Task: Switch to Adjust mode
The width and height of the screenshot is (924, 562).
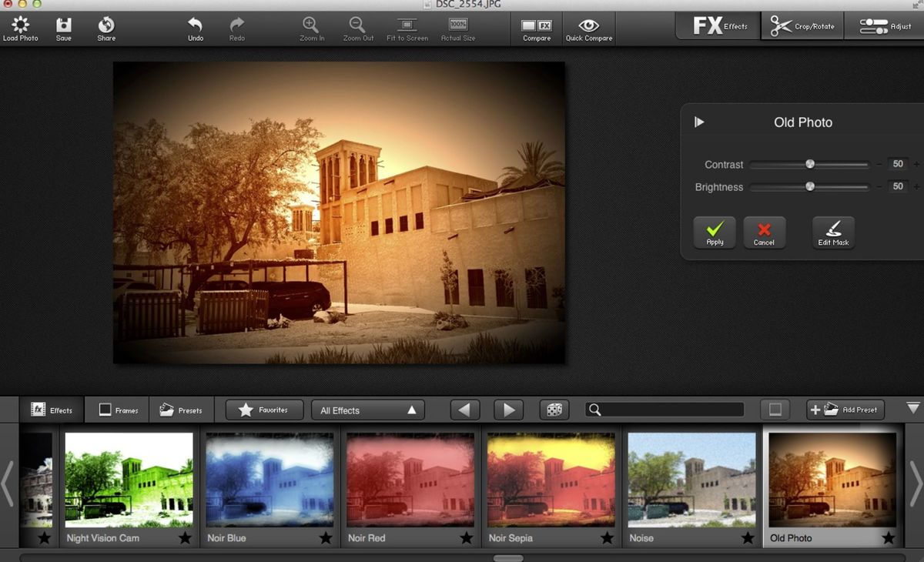Action: point(885,25)
